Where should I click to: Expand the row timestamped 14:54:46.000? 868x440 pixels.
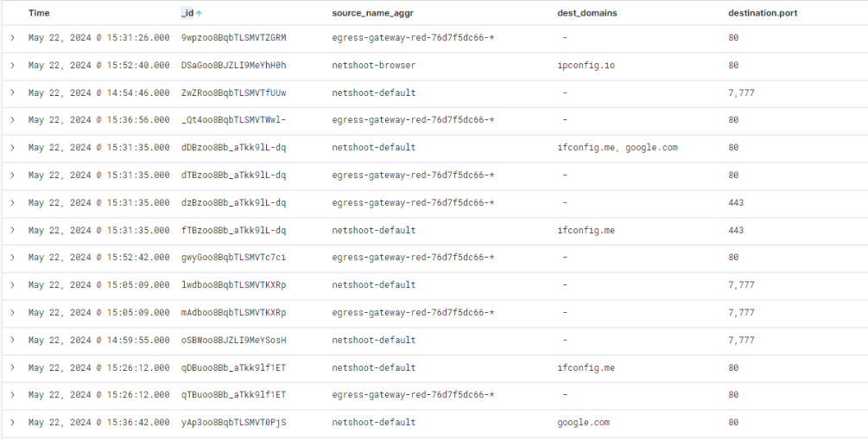click(x=12, y=92)
